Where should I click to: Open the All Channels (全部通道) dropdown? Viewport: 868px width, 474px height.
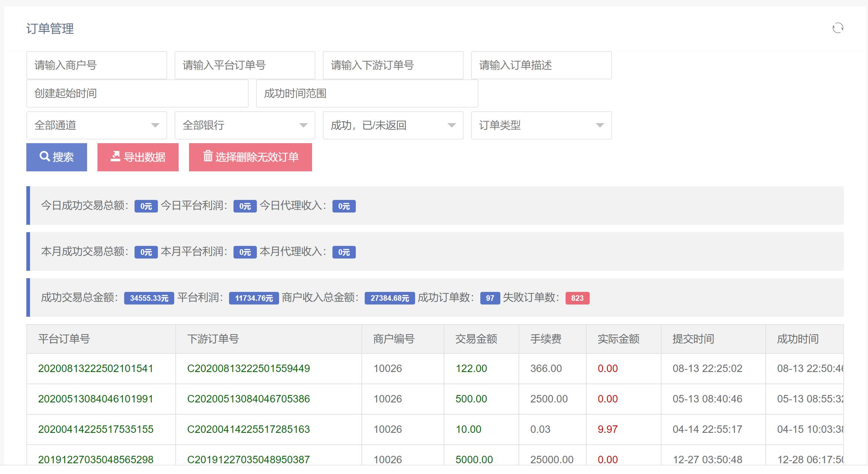[96, 125]
